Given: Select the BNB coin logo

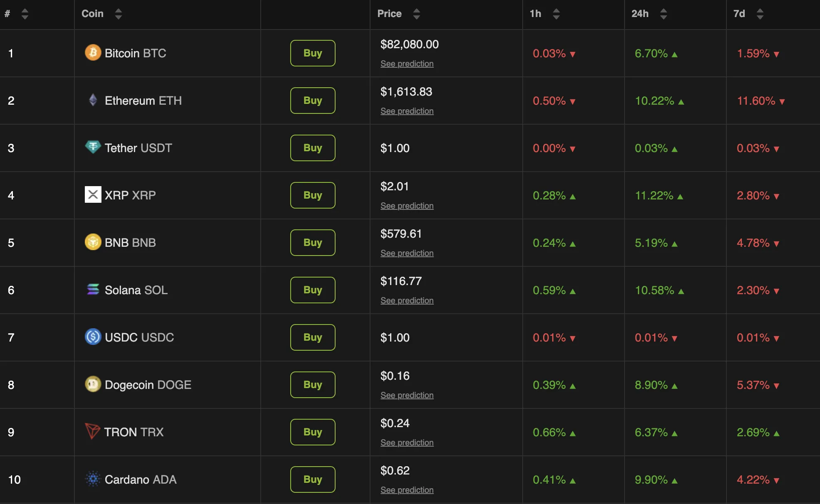Looking at the screenshot, I should tap(93, 242).
